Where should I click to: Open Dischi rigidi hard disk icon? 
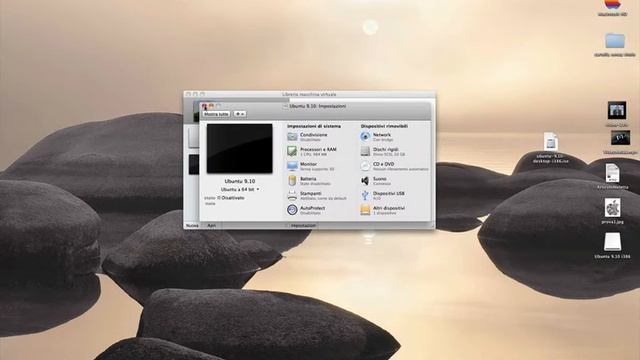click(365, 151)
